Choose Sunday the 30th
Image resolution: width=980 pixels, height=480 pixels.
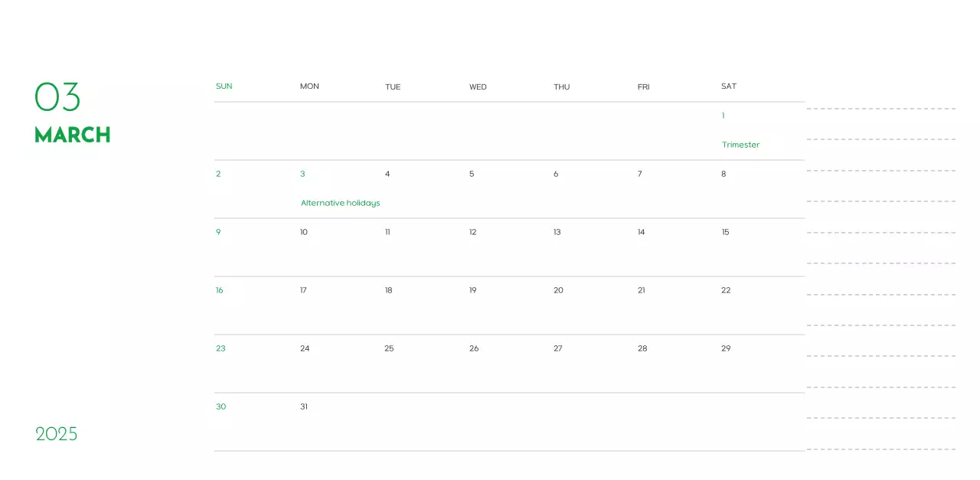click(x=220, y=407)
